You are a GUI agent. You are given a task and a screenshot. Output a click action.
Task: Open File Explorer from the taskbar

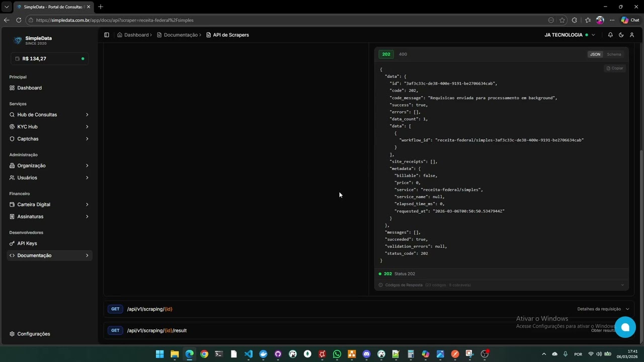point(175,354)
